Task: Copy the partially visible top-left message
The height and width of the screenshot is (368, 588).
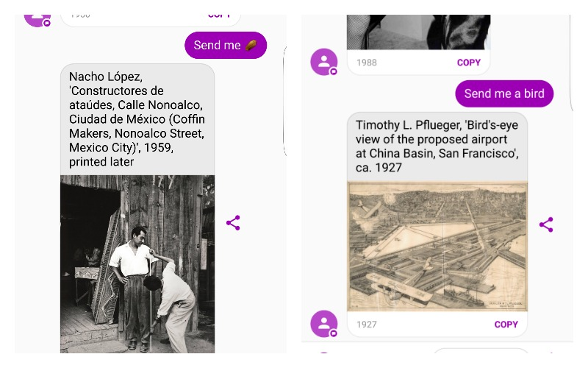Action: [219, 16]
